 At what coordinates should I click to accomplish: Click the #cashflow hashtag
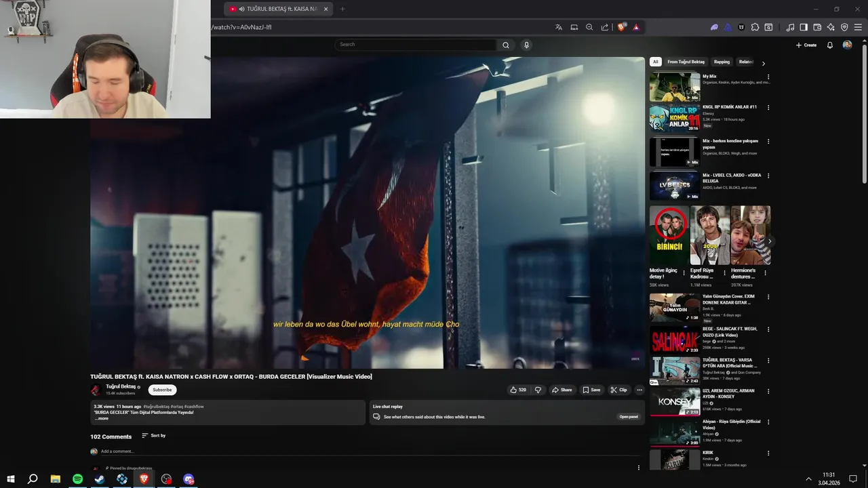coord(194,407)
